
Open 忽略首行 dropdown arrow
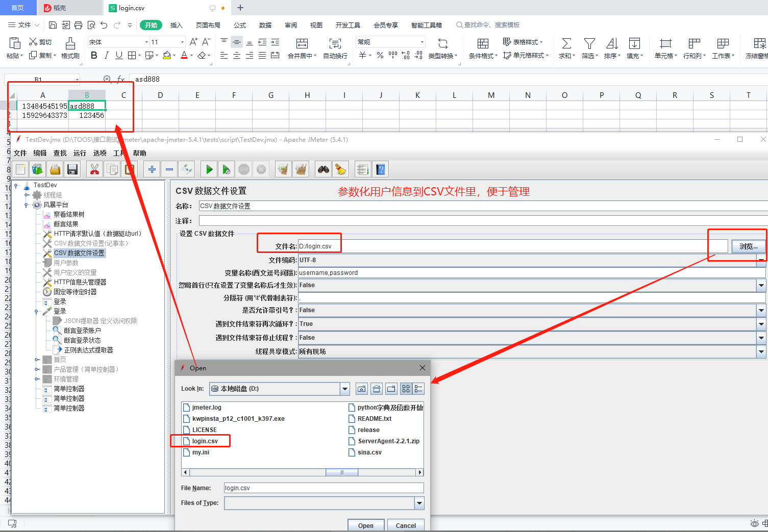point(761,286)
